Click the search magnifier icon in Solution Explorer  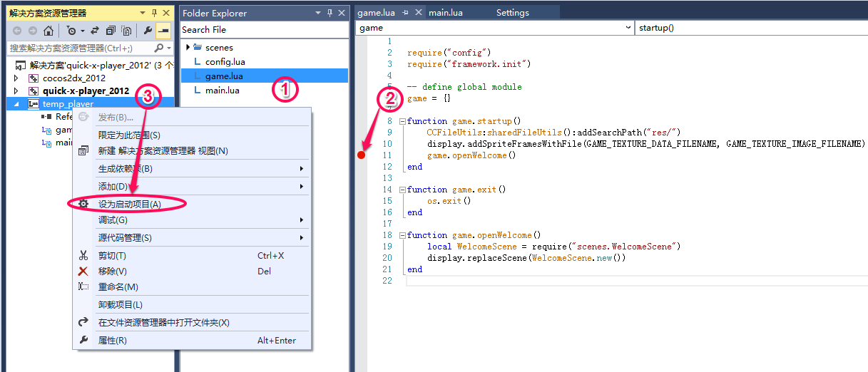pyautogui.click(x=158, y=48)
